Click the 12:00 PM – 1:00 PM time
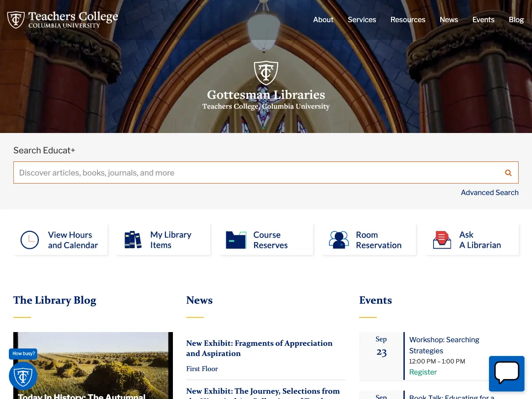Screen dimensions: 532x399 click(437, 361)
